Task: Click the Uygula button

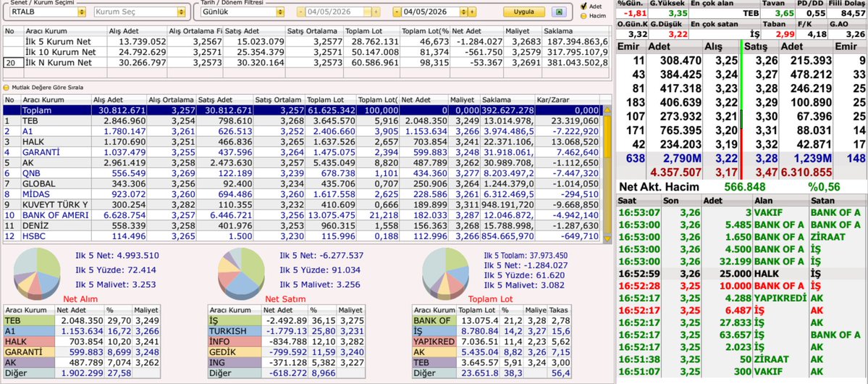Action: [x=523, y=12]
